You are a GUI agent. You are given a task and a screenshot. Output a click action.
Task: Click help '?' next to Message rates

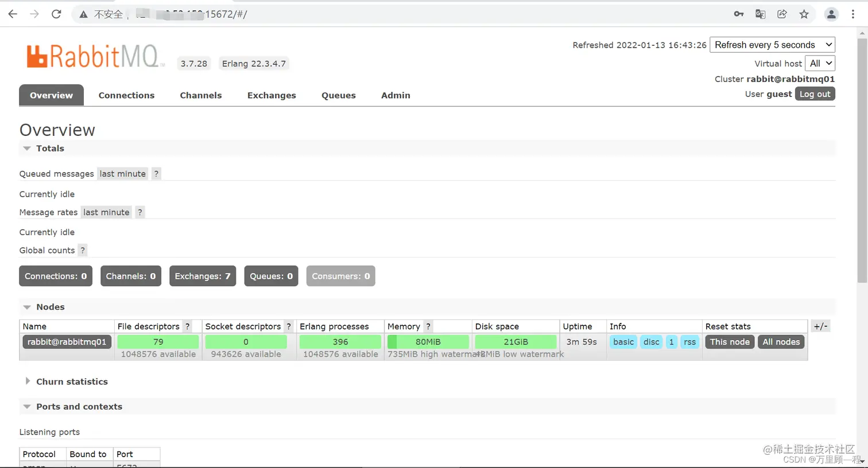coord(139,212)
